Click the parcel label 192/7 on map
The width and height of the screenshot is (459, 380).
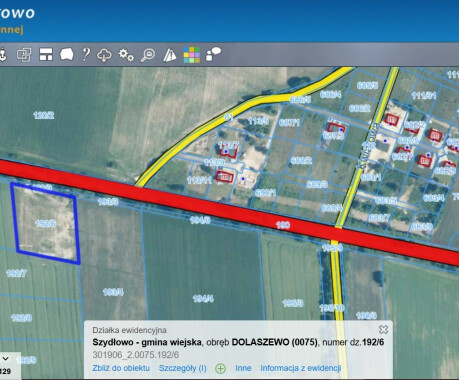pos(16,274)
